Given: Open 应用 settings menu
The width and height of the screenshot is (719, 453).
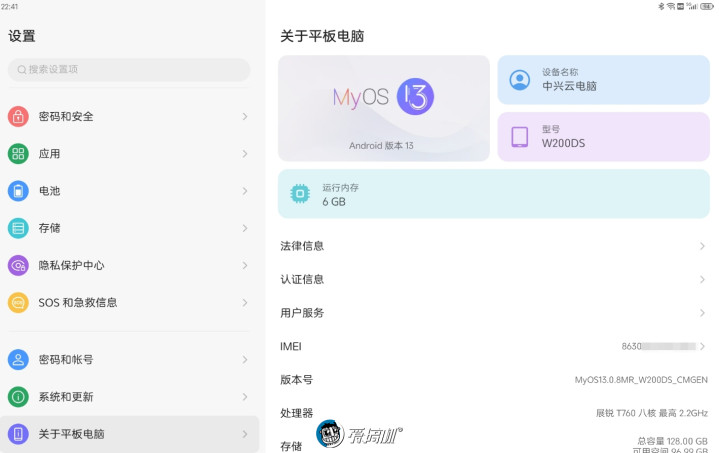Looking at the screenshot, I should [129, 154].
